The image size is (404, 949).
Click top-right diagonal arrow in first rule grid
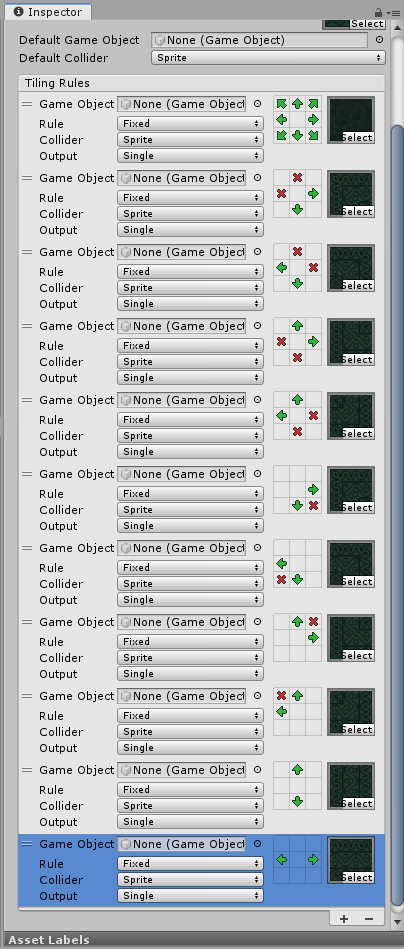[x=313, y=104]
